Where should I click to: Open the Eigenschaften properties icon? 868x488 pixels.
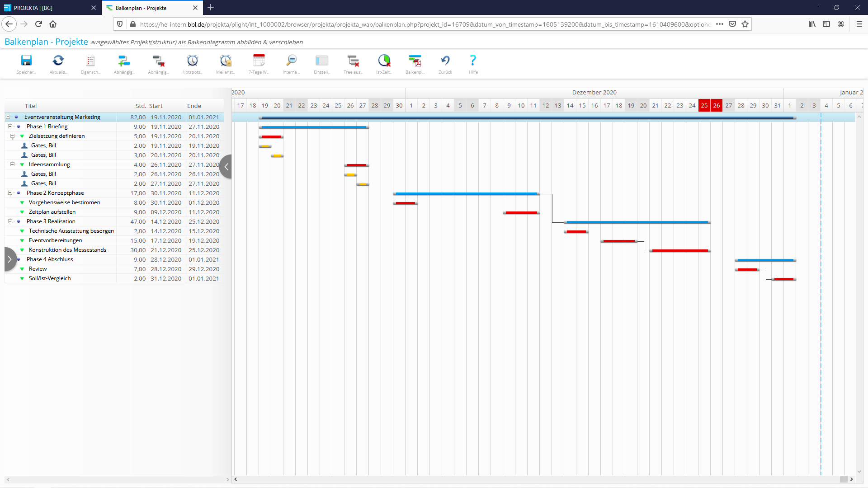[90, 61]
